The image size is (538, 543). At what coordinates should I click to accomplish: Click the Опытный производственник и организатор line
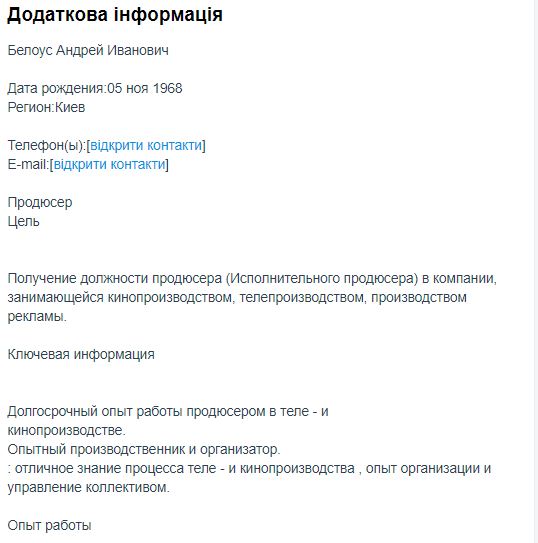(144, 449)
